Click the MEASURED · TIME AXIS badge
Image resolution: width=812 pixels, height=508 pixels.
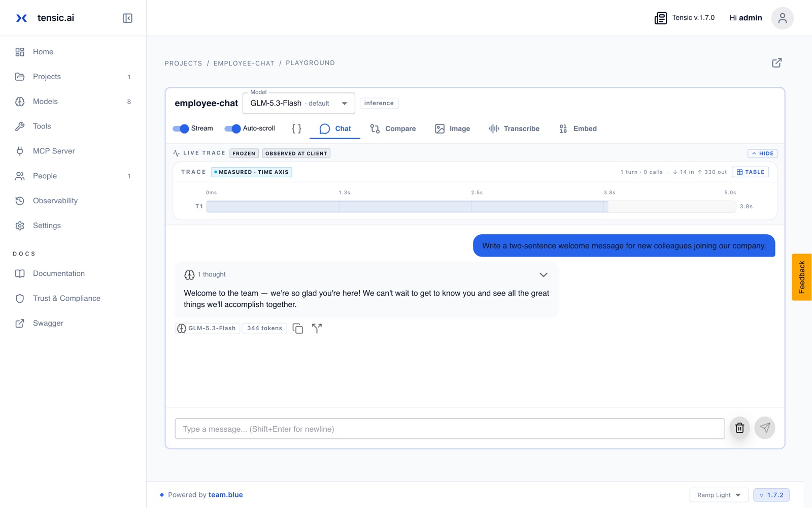click(252, 172)
